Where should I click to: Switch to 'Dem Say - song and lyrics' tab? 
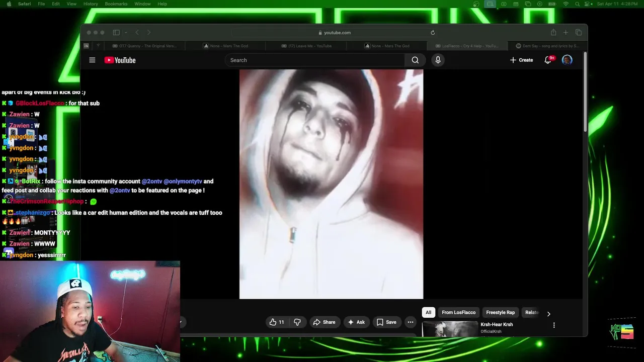click(x=547, y=46)
